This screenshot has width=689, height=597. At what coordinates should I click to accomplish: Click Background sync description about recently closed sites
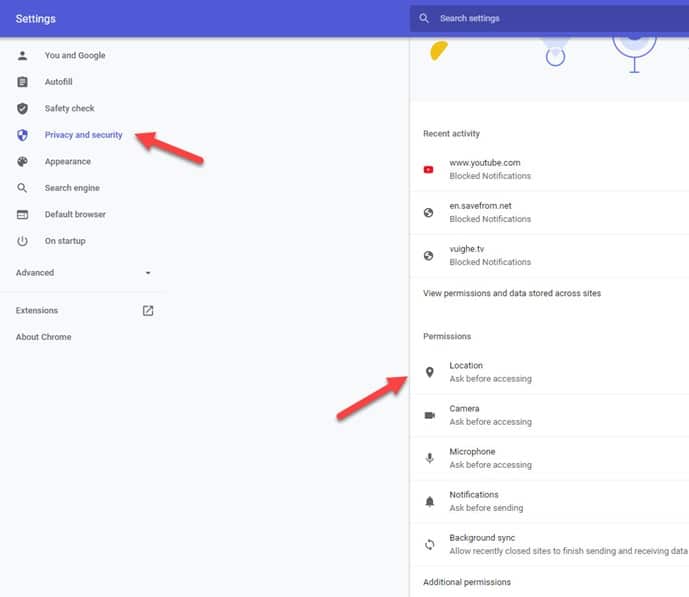pos(568,551)
